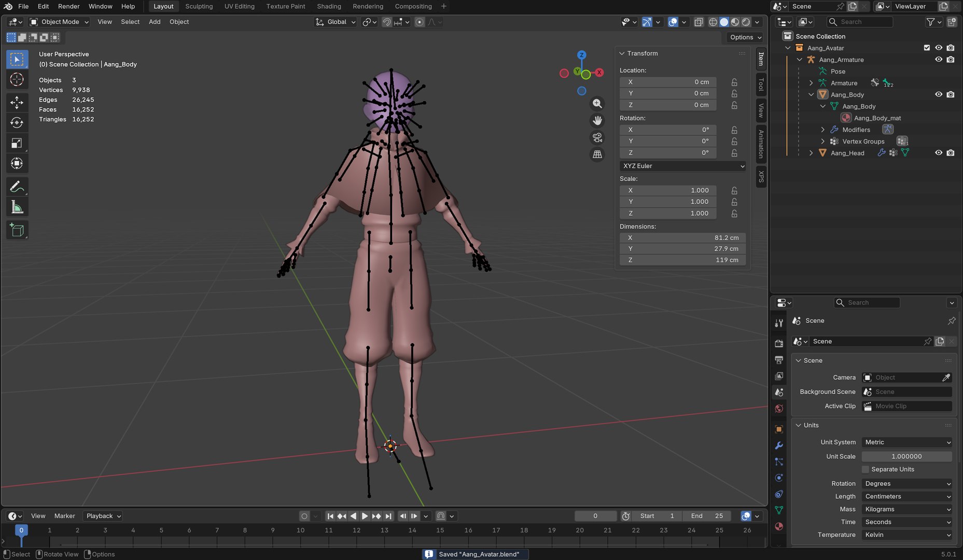Toggle camera view icon in viewport
The width and height of the screenshot is (963, 560).
coord(597,137)
